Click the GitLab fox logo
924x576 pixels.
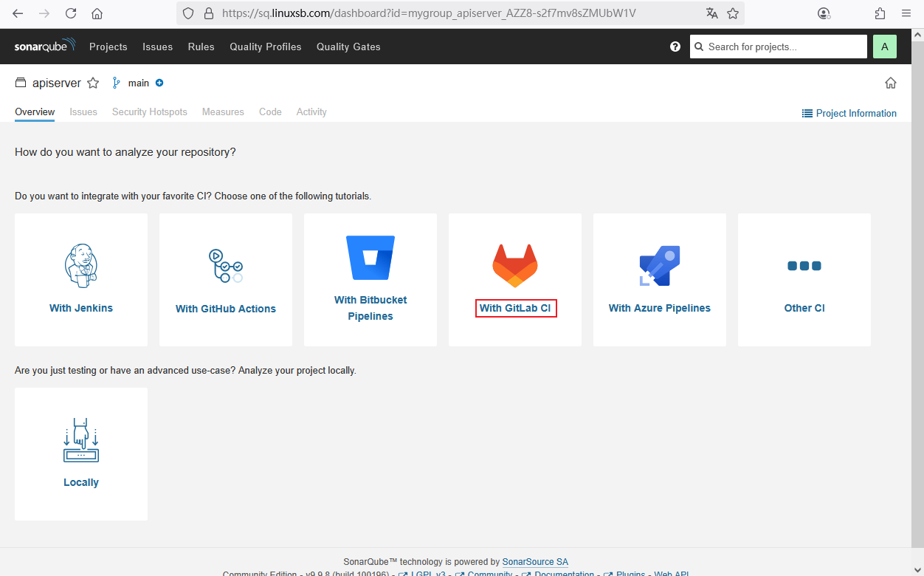(515, 266)
